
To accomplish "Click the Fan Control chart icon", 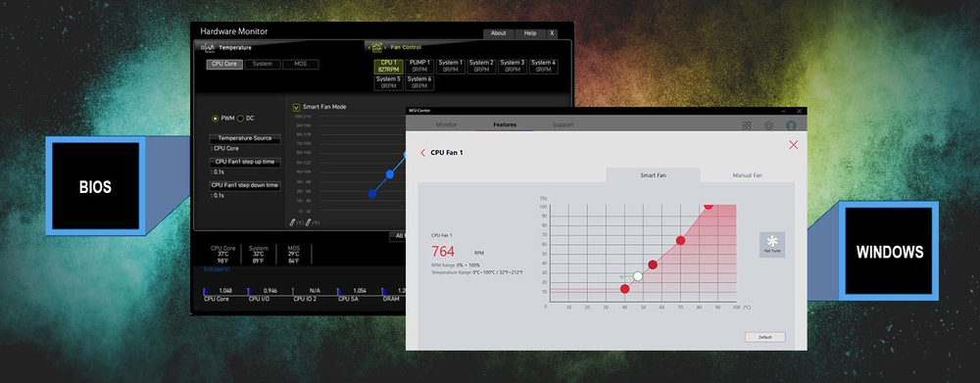I will (x=377, y=47).
